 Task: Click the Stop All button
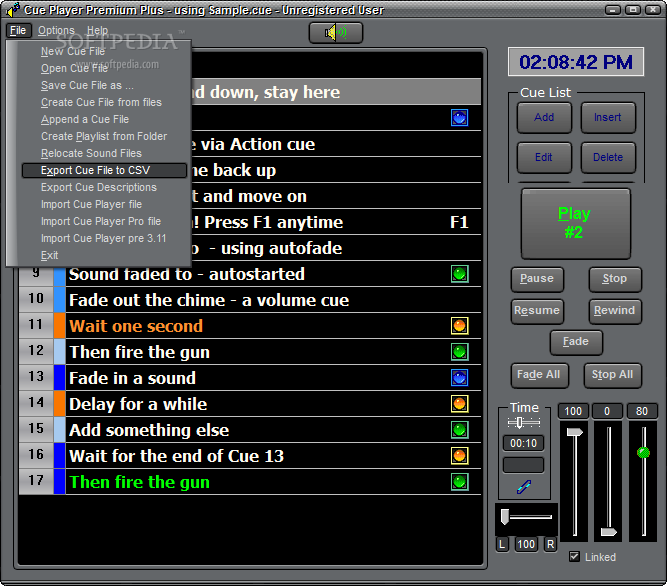click(613, 375)
